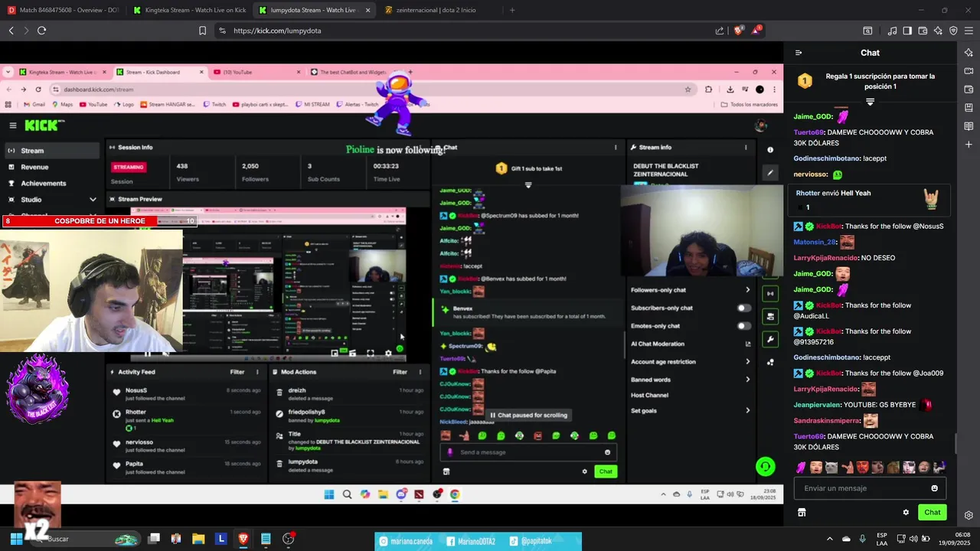
Task: Open File Explorer from the taskbar
Action: click(198, 539)
